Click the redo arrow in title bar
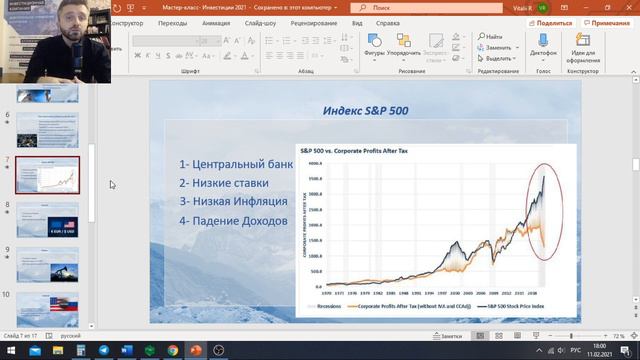640x360 pixels. pyautogui.click(x=117, y=8)
